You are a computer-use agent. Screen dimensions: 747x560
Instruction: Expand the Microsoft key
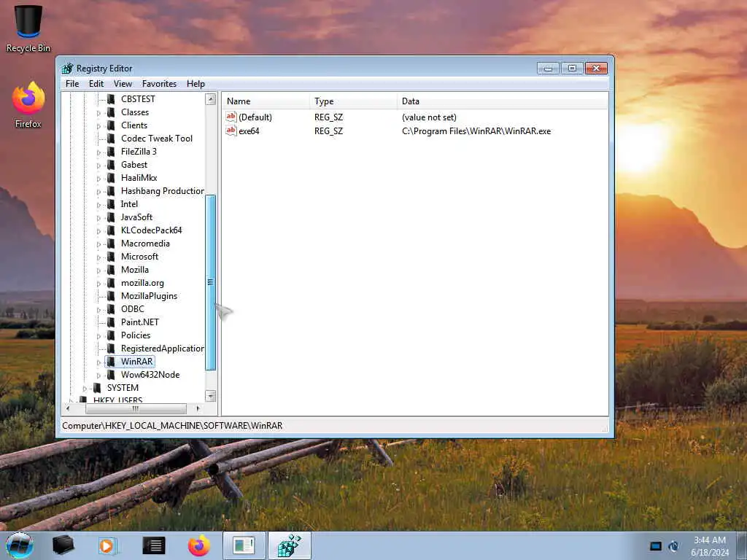point(98,257)
